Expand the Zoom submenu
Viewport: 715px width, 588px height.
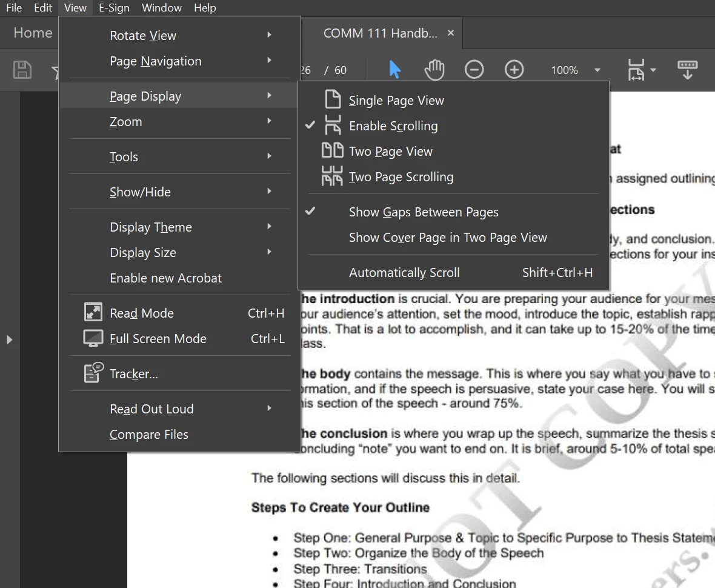point(180,121)
